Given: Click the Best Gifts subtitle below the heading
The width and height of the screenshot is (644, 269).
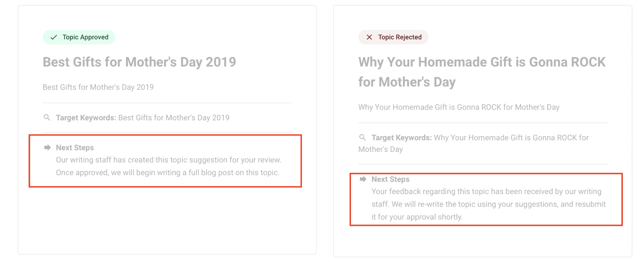Looking at the screenshot, I should click(x=98, y=87).
